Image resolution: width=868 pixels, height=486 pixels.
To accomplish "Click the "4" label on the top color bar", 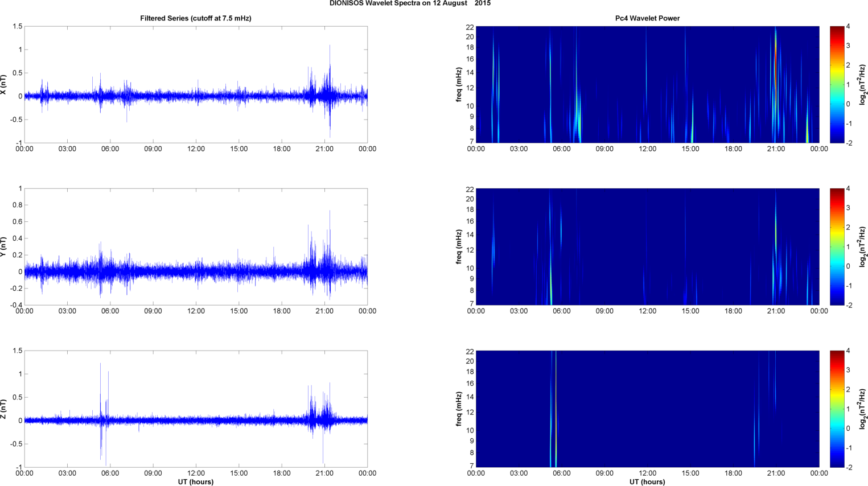I will 848,26.
